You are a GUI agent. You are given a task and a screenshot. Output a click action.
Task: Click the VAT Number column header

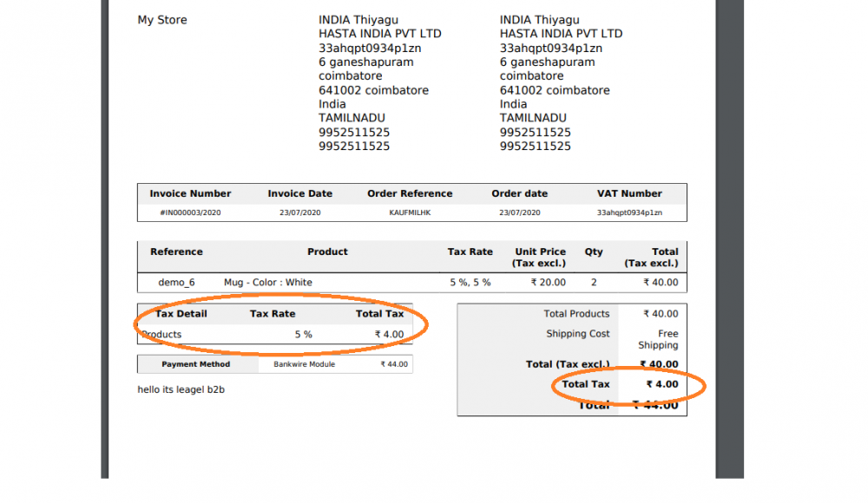point(629,193)
